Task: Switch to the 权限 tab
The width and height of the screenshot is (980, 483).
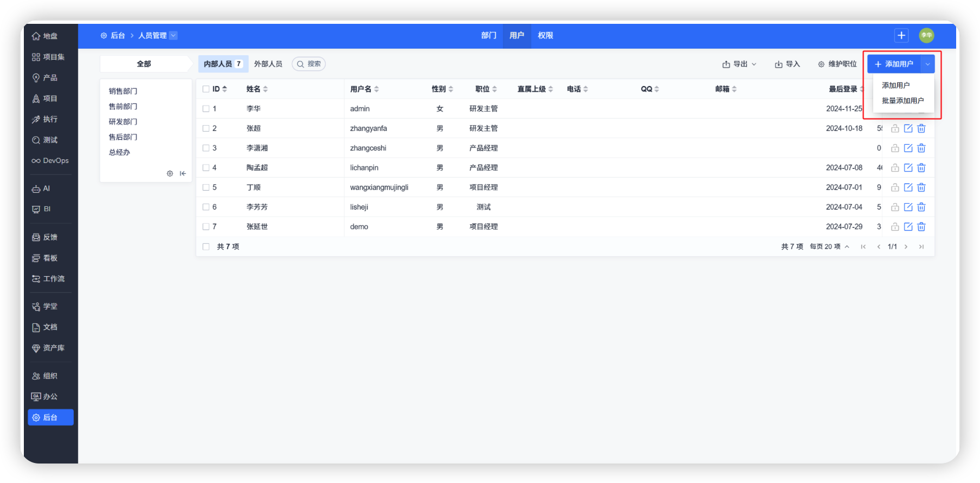Action: [545, 35]
